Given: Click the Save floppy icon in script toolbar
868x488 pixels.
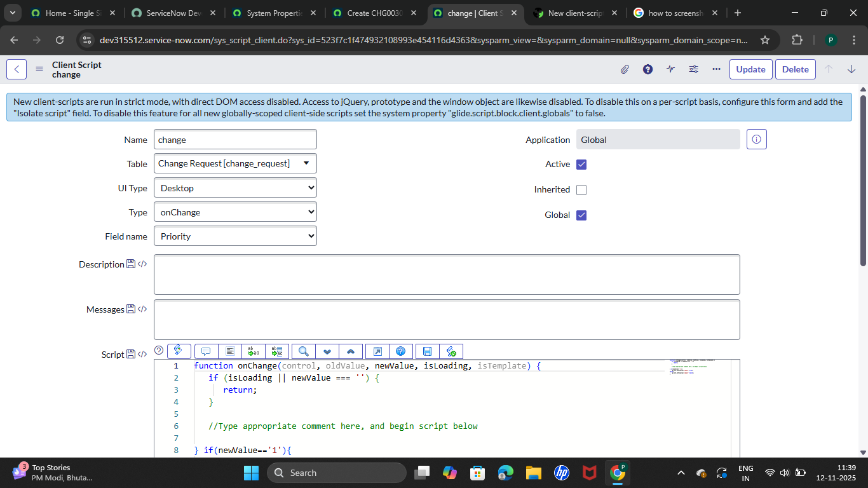Looking at the screenshot, I should pos(427,351).
